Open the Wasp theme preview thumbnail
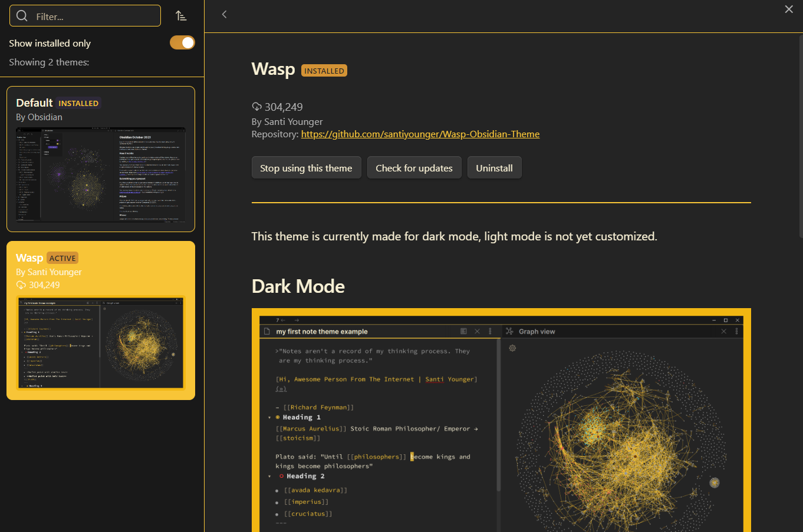803x532 pixels. 101,342
